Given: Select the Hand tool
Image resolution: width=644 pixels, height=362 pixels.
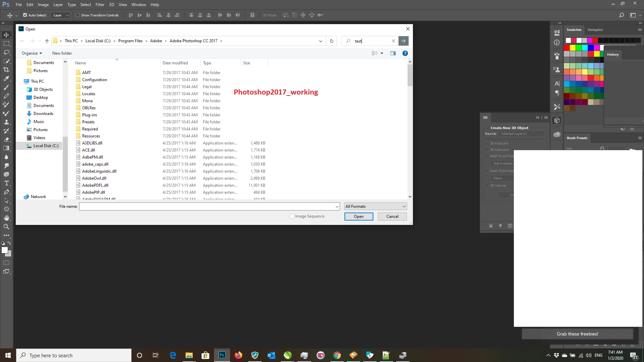Looking at the screenshot, I should tap(6, 218).
